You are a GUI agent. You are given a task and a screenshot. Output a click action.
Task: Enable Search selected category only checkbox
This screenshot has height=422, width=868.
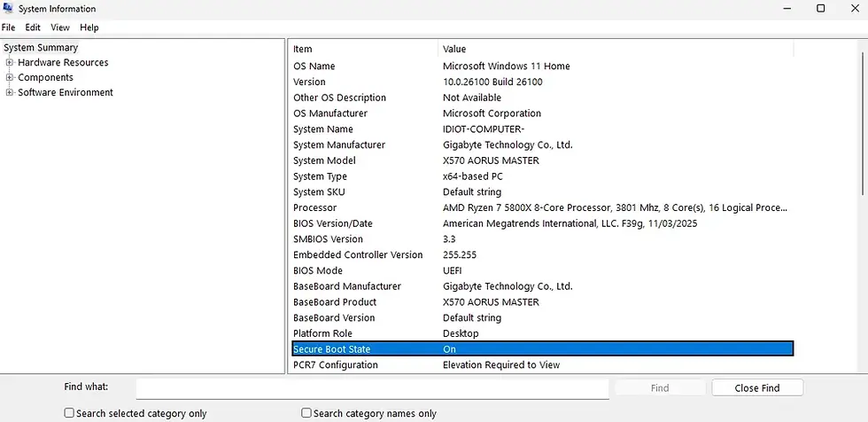tap(69, 412)
